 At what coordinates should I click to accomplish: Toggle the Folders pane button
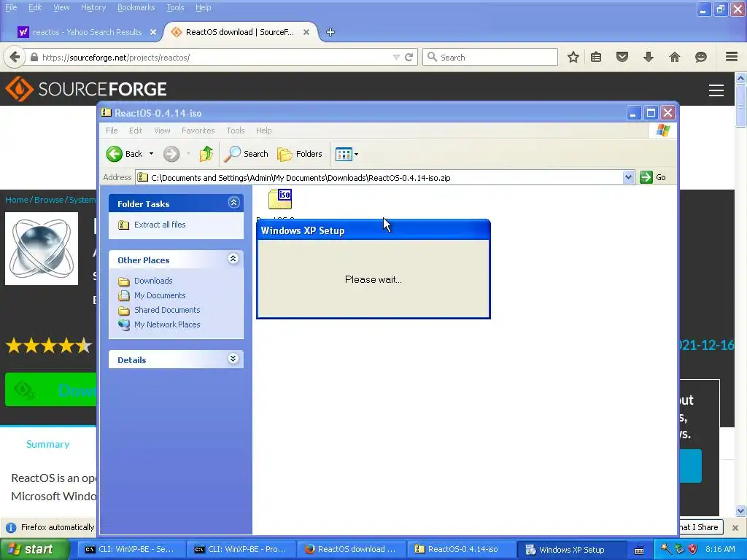300,154
